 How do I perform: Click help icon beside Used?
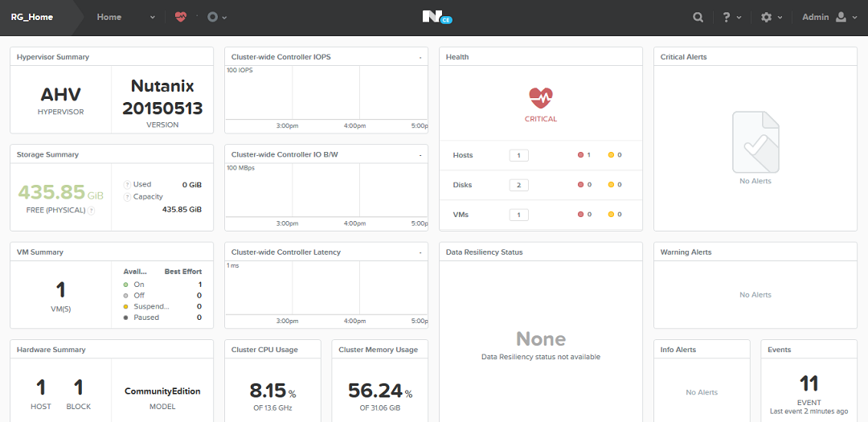[127, 184]
